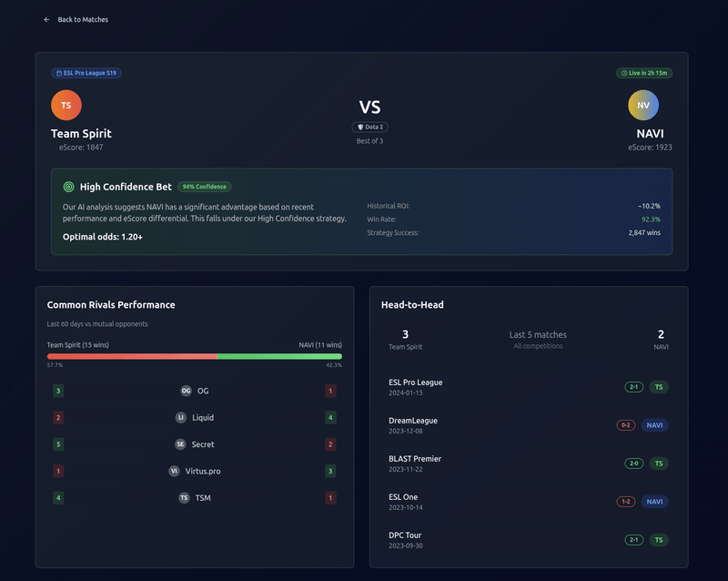Image resolution: width=728 pixels, height=581 pixels.
Task: Click the High Confidence Bet target icon
Action: click(69, 187)
